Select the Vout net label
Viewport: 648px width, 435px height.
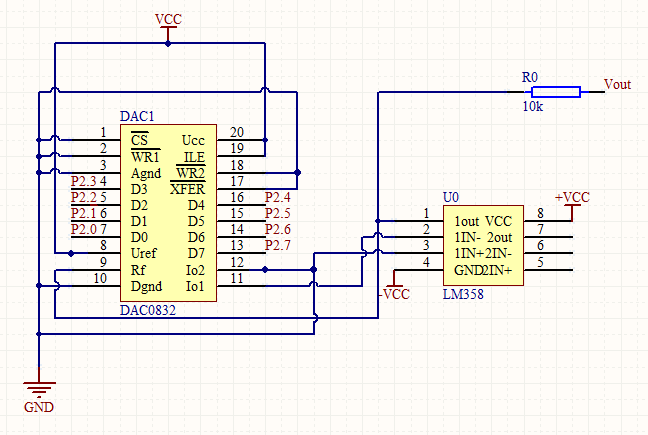[617, 84]
